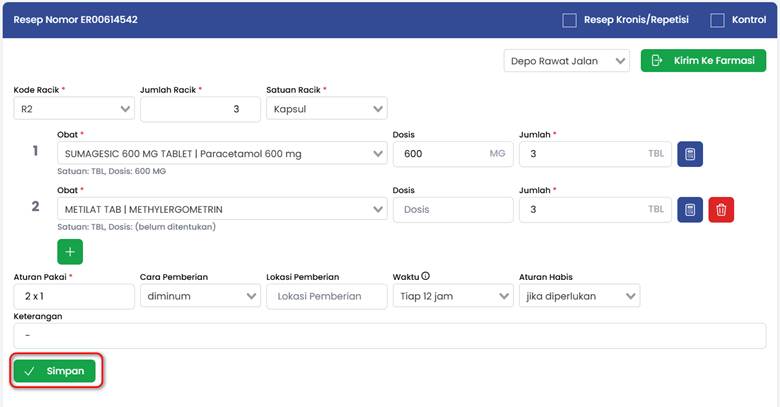780x407 pixels.
Task: Click the empty Dosis field for METILAT
Action: click(452, 209)
